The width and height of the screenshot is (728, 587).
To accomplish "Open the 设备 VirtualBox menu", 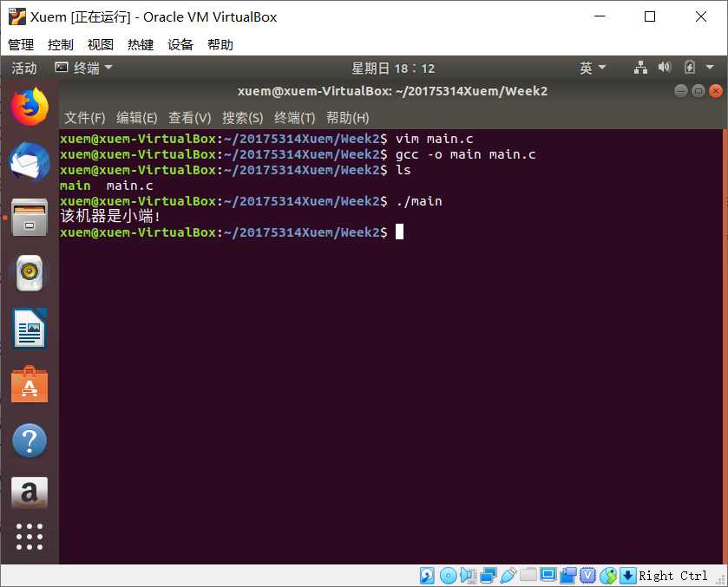I will 180,44.
